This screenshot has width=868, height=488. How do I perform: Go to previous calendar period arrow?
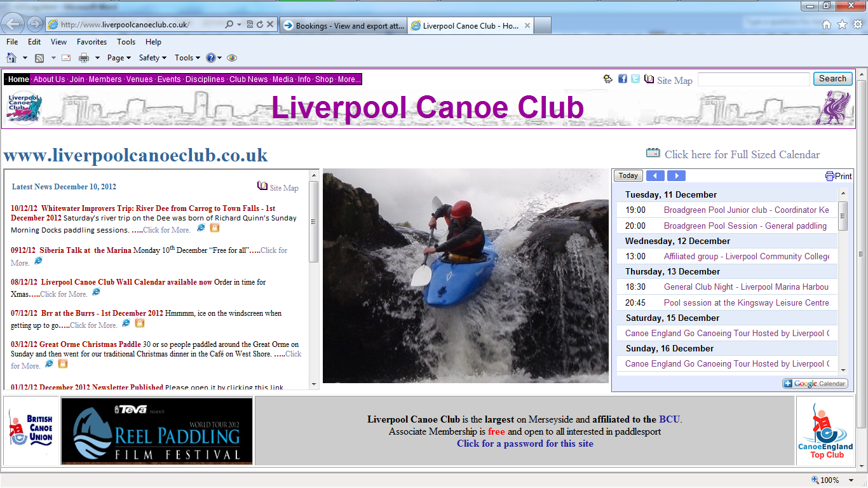coord(655,176)
